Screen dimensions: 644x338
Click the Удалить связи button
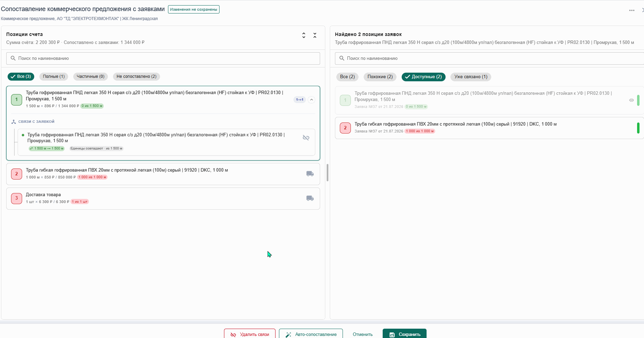pyautogui.click(x=250, y=334)
